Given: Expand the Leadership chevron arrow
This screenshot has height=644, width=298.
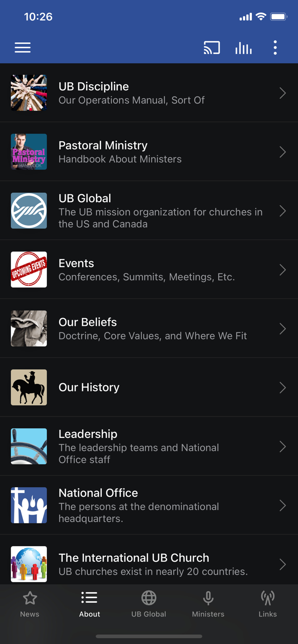Looking at the screenshot, I should pyautogui.click(x=283, y=447).
